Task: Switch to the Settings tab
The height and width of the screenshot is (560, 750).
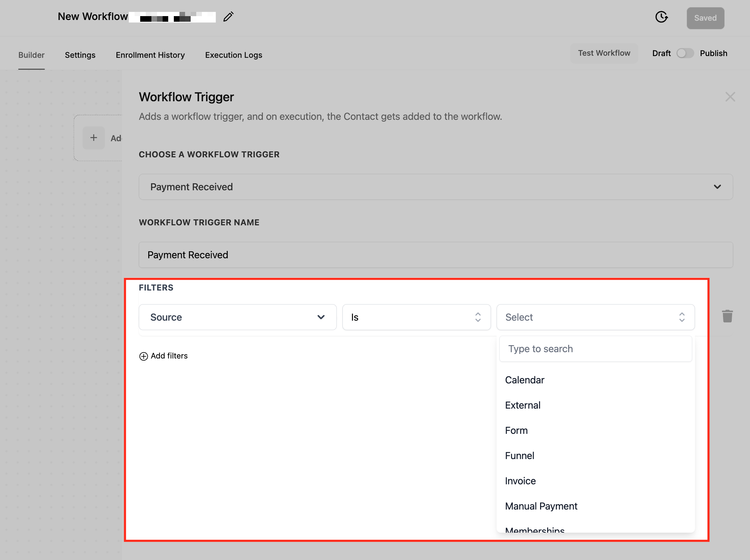Action: 80,55
